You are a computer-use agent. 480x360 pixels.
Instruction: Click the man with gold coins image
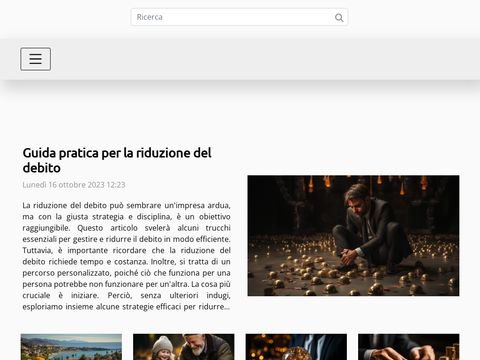[x=353, y=235]
